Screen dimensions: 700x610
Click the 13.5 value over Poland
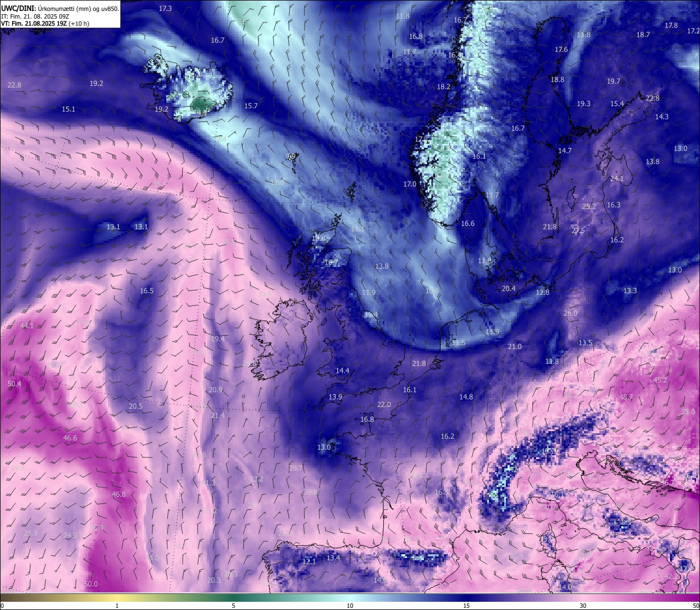(585, 343)
